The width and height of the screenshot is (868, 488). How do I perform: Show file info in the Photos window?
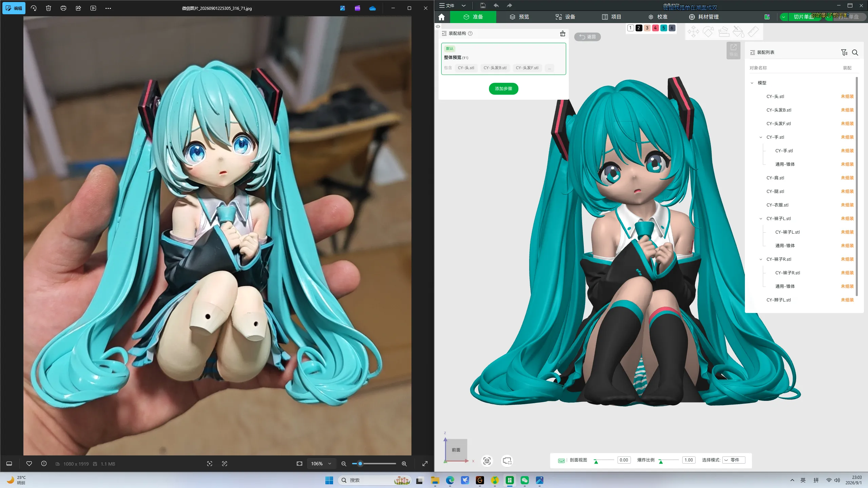[44, 464]
